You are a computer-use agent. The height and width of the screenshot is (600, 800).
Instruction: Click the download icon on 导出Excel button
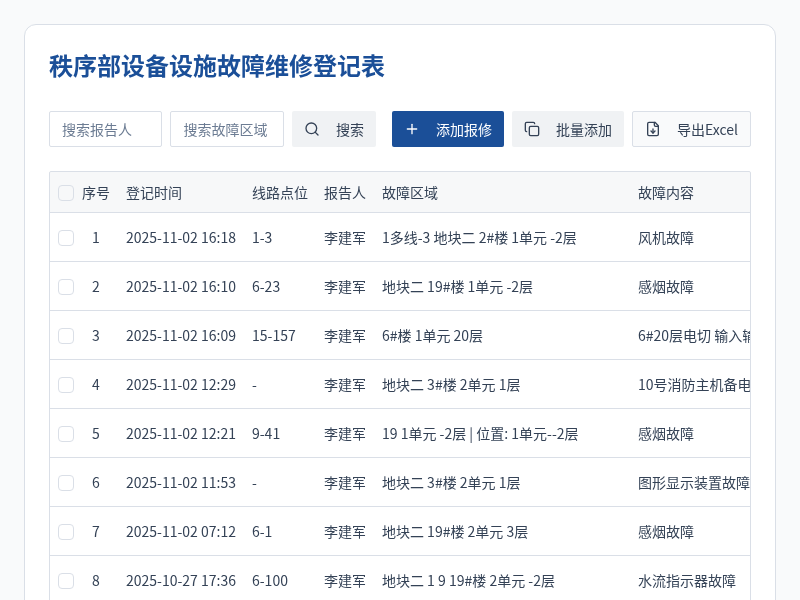[x=653, y=129]
